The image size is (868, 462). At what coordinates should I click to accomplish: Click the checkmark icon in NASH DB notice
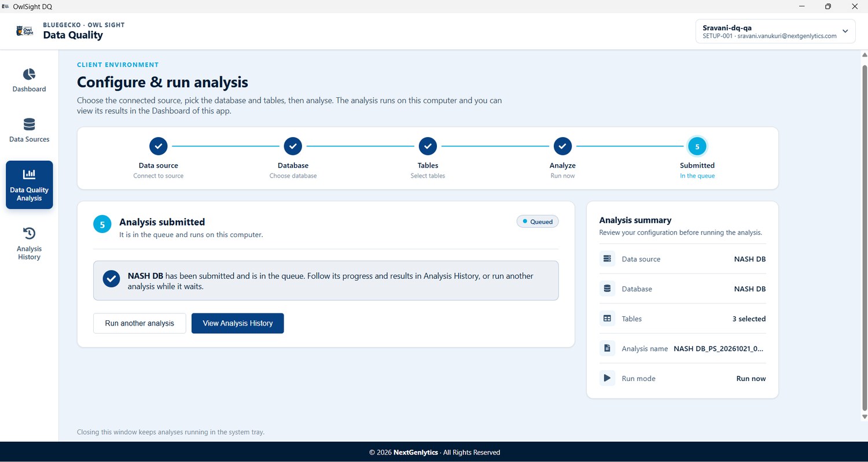click(111, 279)
